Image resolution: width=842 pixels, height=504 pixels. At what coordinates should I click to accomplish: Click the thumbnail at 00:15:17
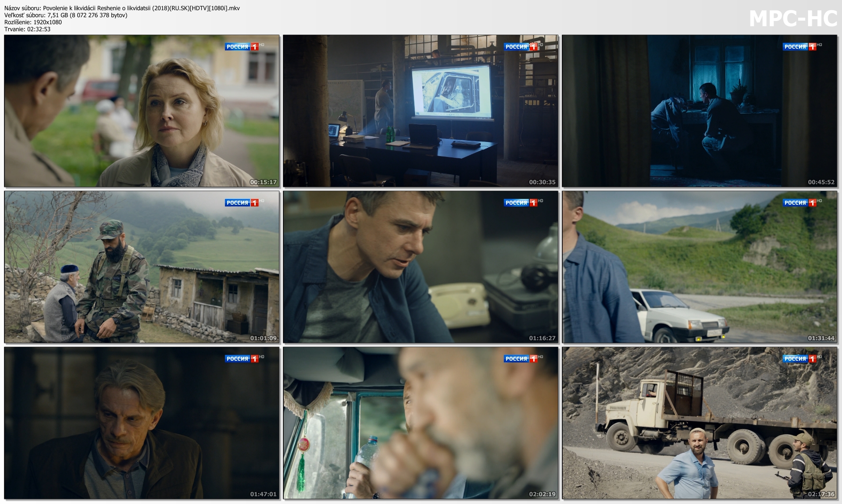142,111
